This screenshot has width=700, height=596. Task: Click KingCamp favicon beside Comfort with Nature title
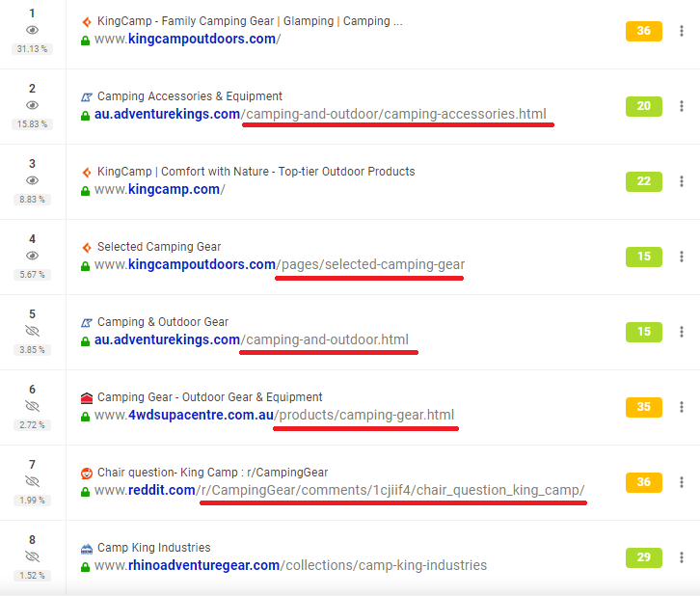click(87, 172)
